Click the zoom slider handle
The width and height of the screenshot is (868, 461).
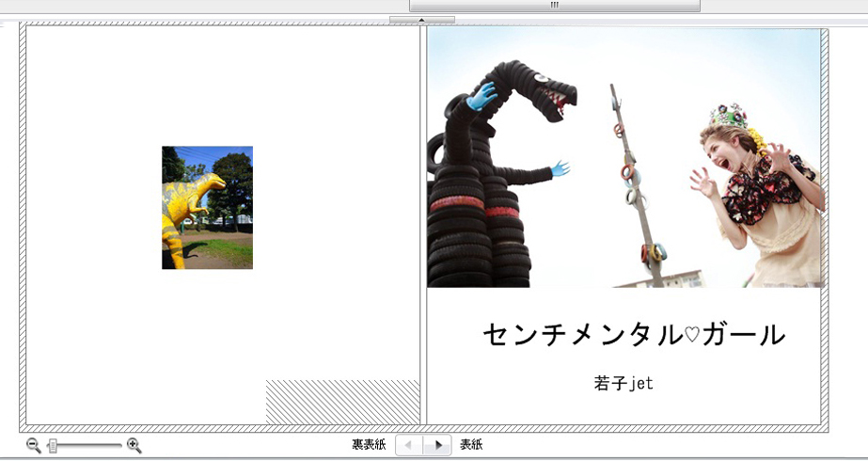pyautogui.click(x=53, y=446)
